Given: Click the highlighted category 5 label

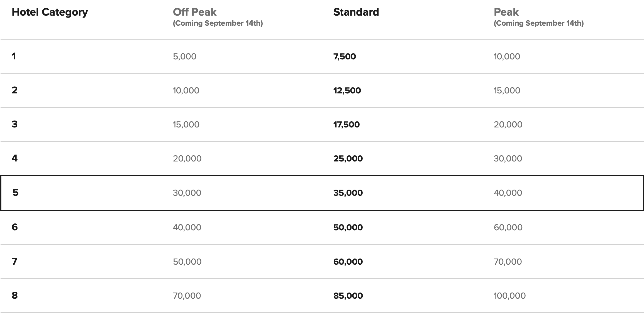Looking at the screenshot, I should pos(16,192).
